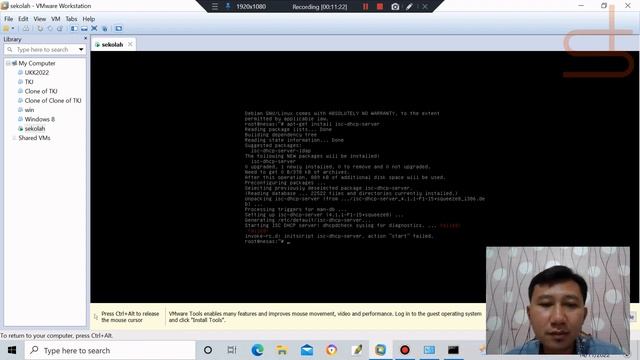
Task: Take a screenshot with camera icon
Action: (395, 7)
